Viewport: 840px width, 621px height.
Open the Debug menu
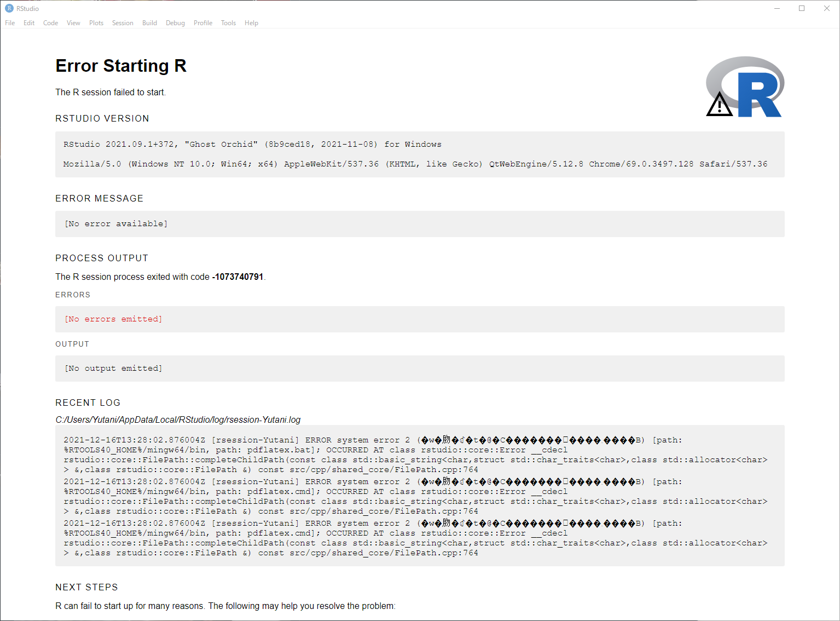point(175,23)
